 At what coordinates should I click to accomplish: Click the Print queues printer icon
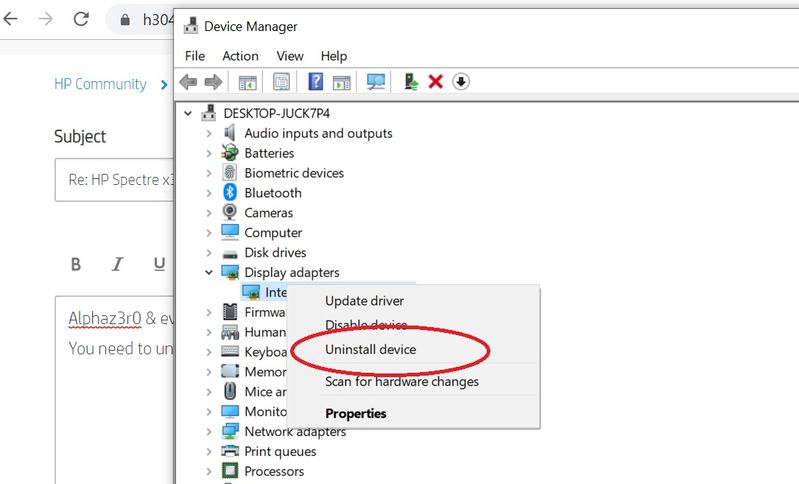[230, 451]
